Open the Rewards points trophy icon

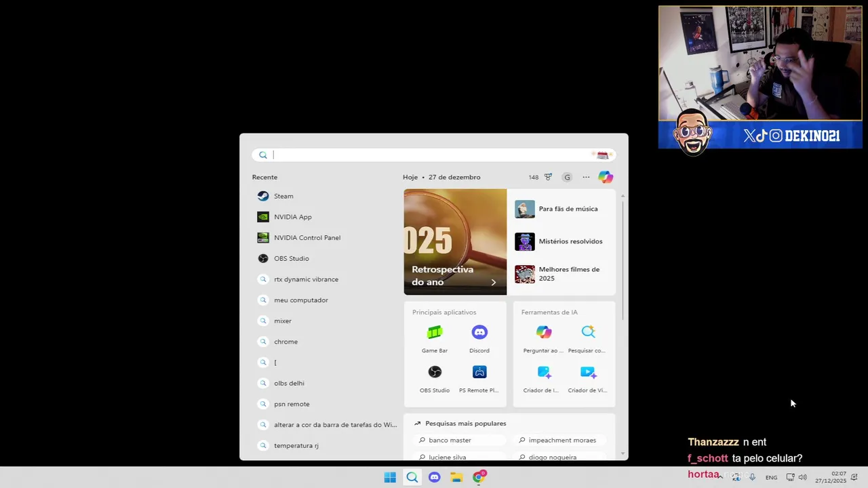click(548, 177)
